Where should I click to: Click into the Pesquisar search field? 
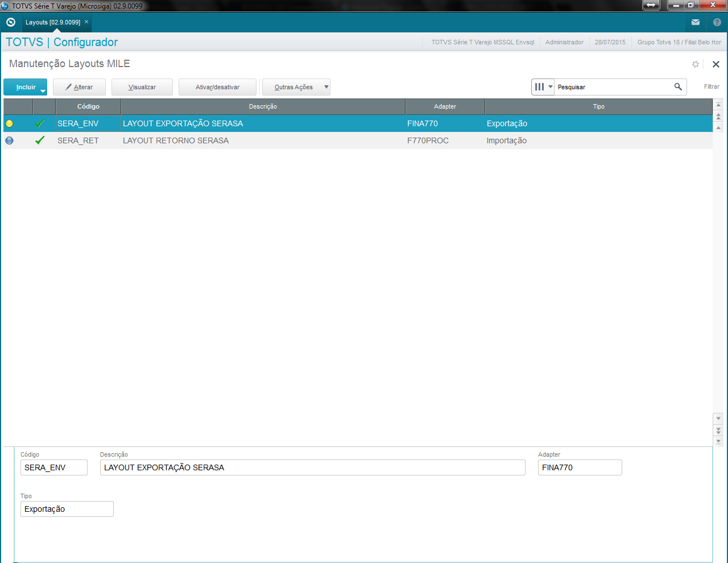613,87
